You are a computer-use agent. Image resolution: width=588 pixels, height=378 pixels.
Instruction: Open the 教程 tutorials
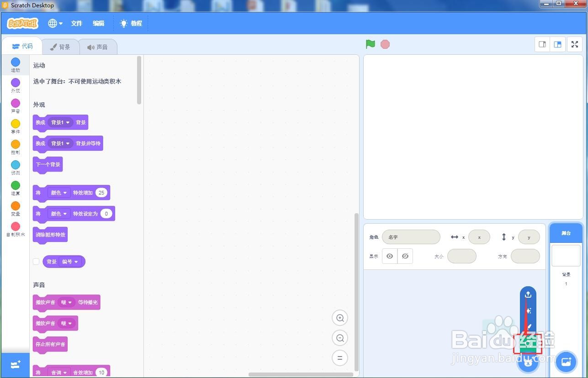pyautogui.click(x=131, y=23)
